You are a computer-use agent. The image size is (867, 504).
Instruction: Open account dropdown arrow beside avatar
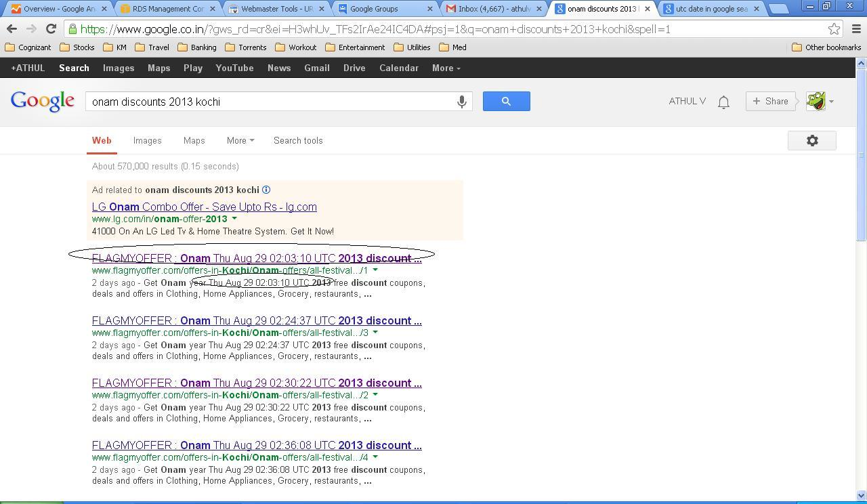click(x=831, y=102)
